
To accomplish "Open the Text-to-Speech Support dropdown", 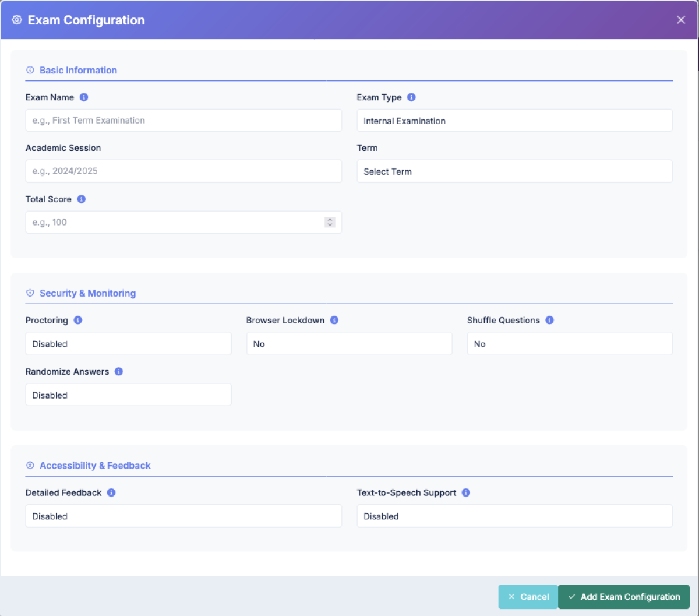I will coord(514,516).
